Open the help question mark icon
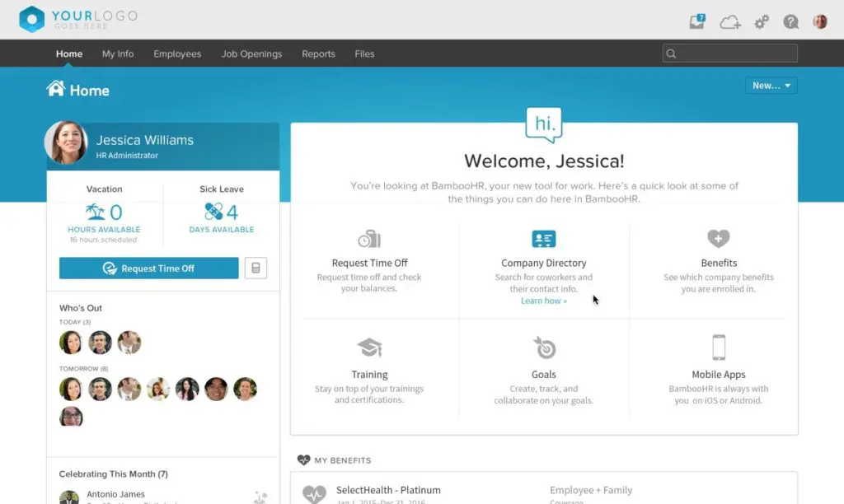Image resolution: width=844 pixels, height=504 pixels. [790, 21]
